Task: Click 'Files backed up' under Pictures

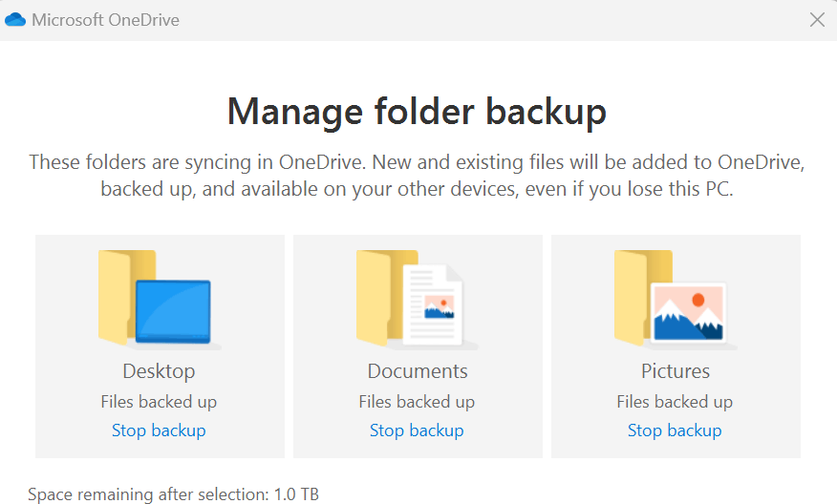Action: tap(675, 402)
